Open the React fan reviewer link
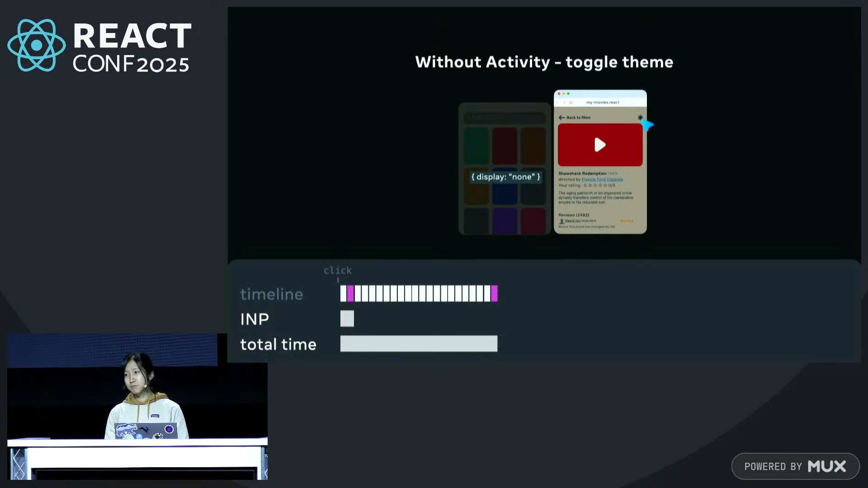The height and width of the screenshot is (488, 868). pyautogui.click(x=573, y=221)
